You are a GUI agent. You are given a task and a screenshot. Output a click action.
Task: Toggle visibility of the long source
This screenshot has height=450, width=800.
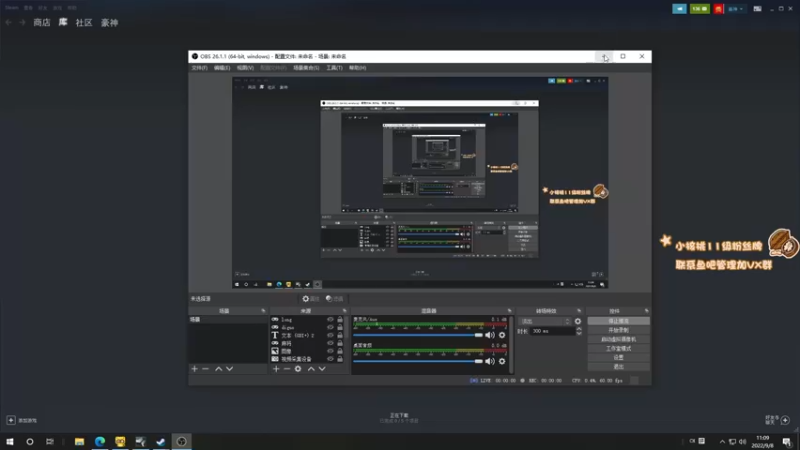330,320
